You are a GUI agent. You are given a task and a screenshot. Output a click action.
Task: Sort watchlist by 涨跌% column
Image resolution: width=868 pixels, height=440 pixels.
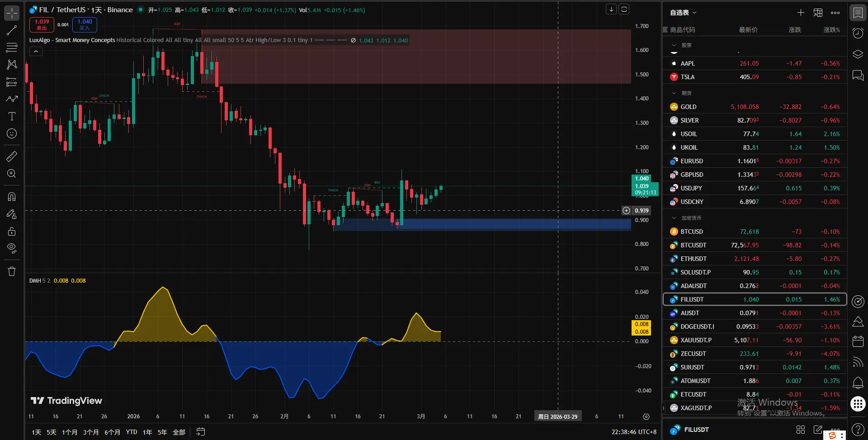pos(831,30)
